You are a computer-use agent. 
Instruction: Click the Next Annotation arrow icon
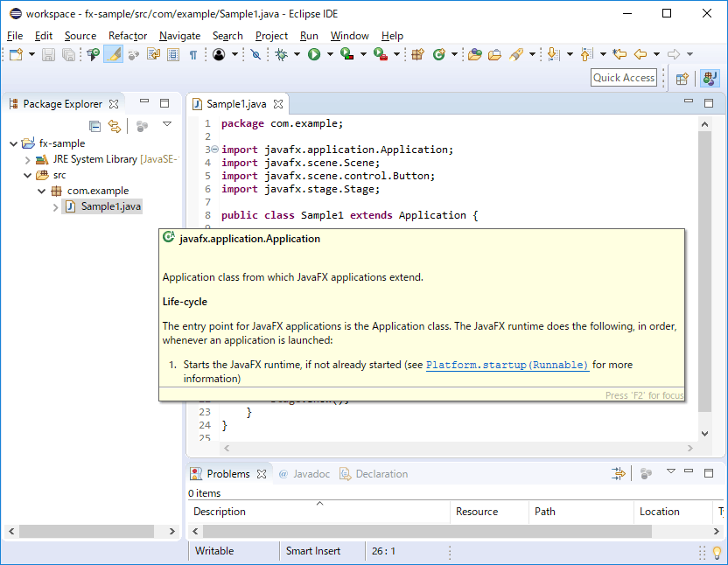click(x=552, y=54)
